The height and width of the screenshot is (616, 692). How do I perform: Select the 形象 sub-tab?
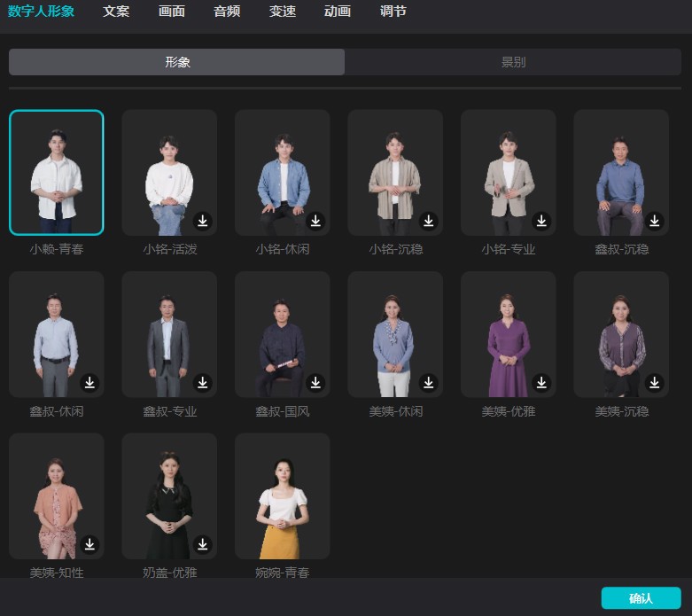pos(176,62)
